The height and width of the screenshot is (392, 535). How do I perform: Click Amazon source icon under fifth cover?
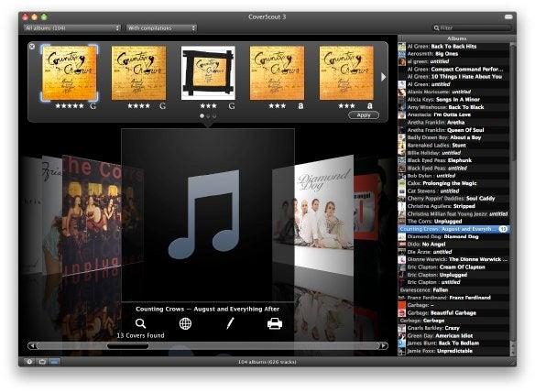pos(370,106)
